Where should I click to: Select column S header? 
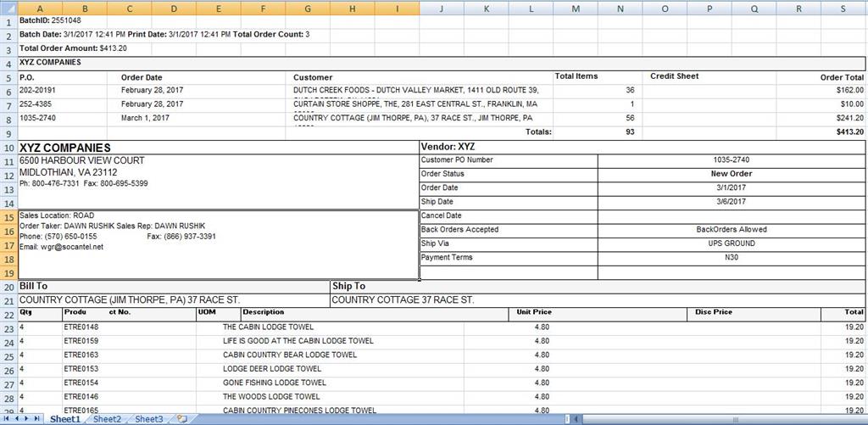[843, 8]
